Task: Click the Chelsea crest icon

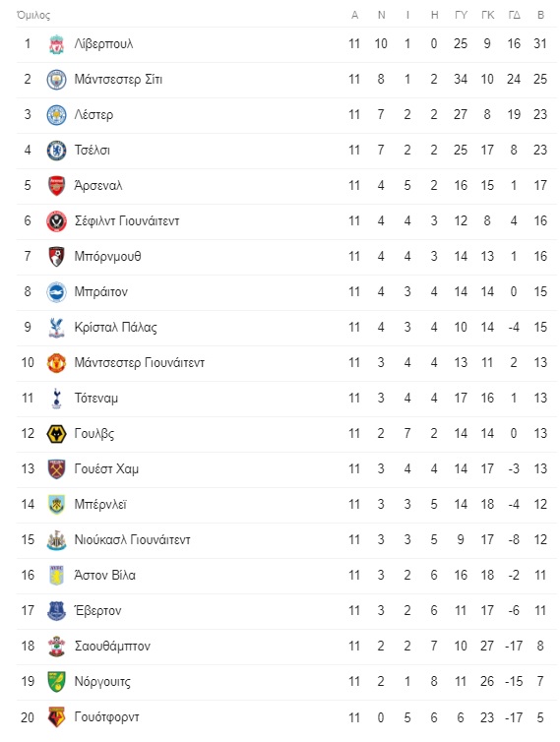Action: [x=56, y=151]
